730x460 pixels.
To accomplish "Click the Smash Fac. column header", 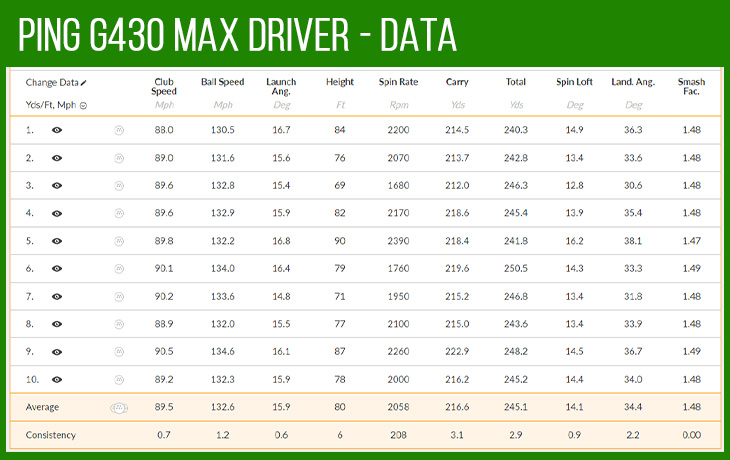I will pos(691,87).
